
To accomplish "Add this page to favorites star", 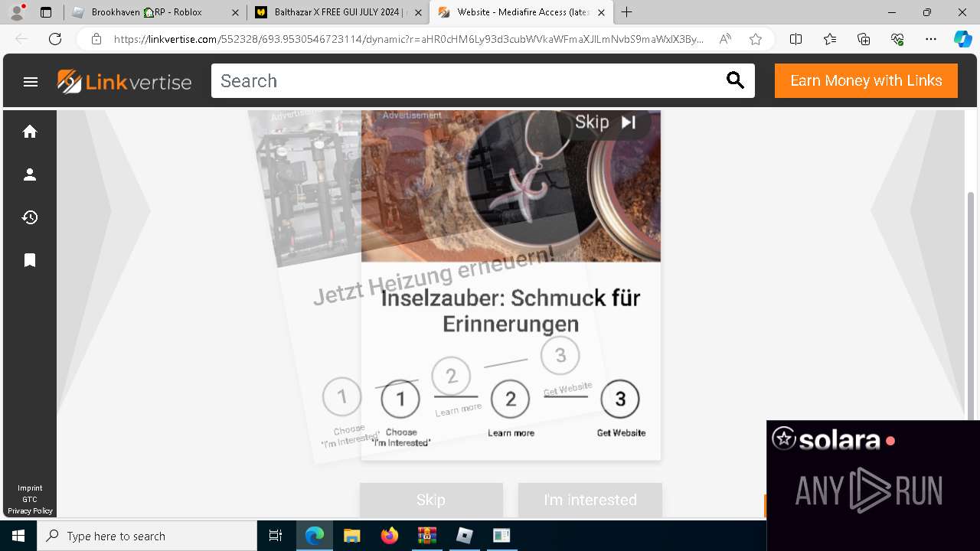I will [x=756, y=39].
